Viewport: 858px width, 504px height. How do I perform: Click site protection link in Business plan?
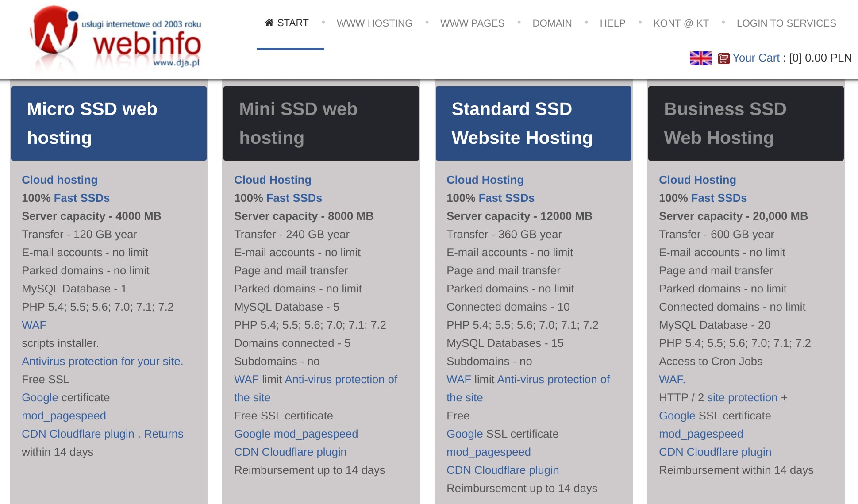coord(742,397)
